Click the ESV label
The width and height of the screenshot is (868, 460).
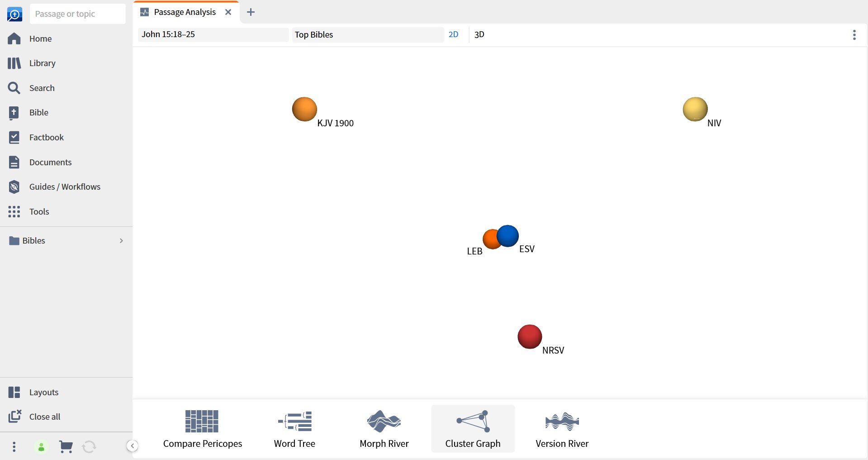point(527,249)
